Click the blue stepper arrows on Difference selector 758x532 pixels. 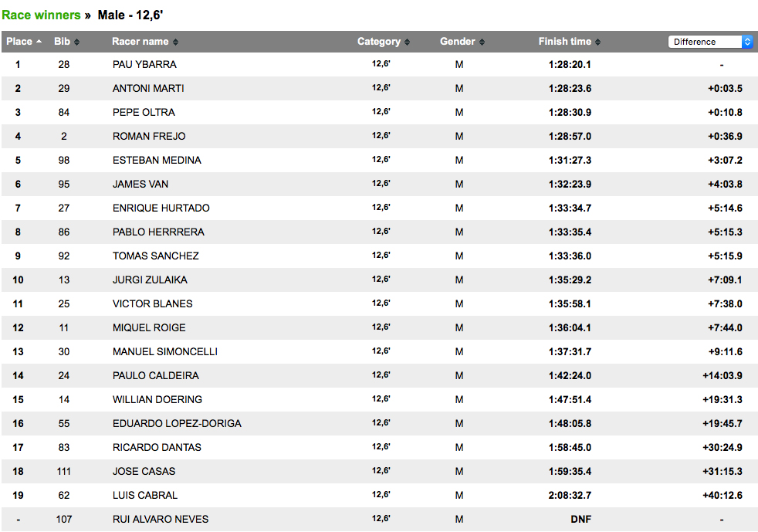pyautogui.click(x=747, y=42)
